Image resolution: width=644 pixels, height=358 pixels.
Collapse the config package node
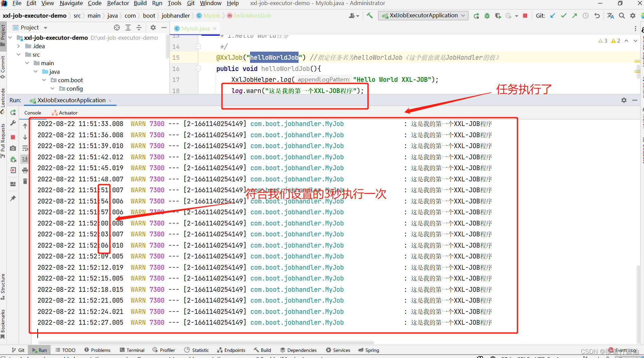point(52,89)
